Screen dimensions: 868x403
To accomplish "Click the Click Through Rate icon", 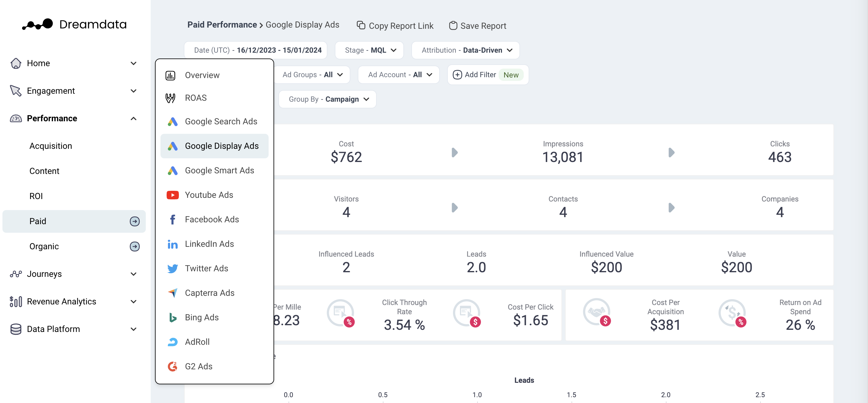I will [341, 313].
